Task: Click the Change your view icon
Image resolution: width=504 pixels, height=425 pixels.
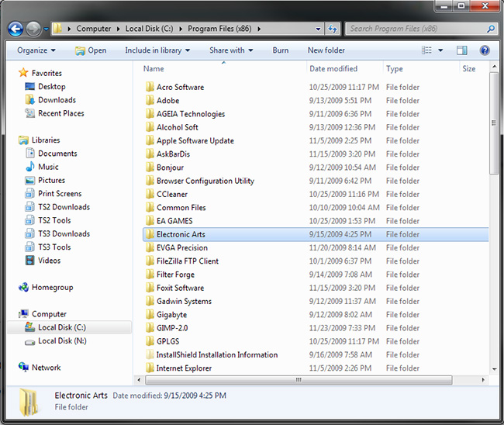Action: click(x=426, y=50)
